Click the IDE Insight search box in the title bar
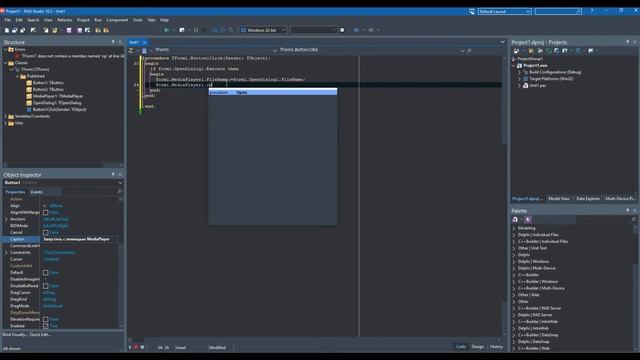Image resolution: width=640 pixels, height=360 pixels. pos(558,11)
